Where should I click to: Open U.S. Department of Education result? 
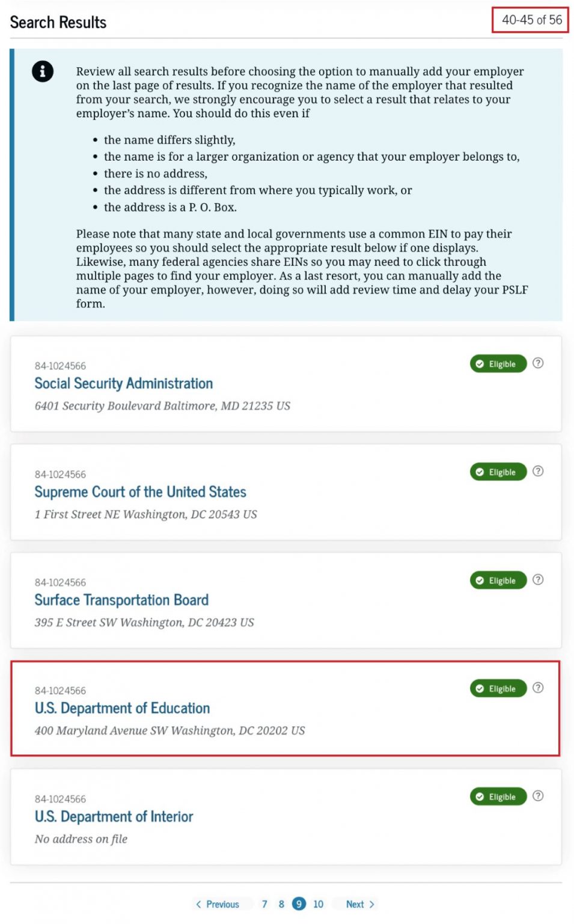tap(122, 709)
